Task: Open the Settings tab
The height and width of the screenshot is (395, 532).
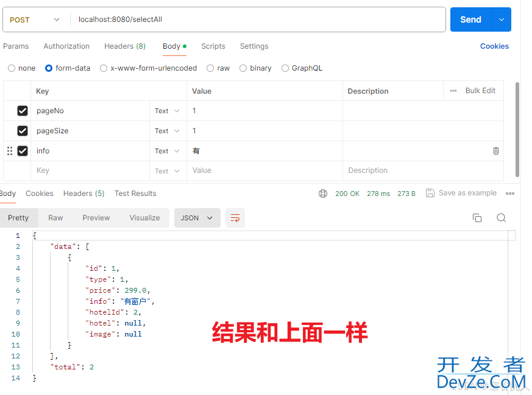Action: 254,46
